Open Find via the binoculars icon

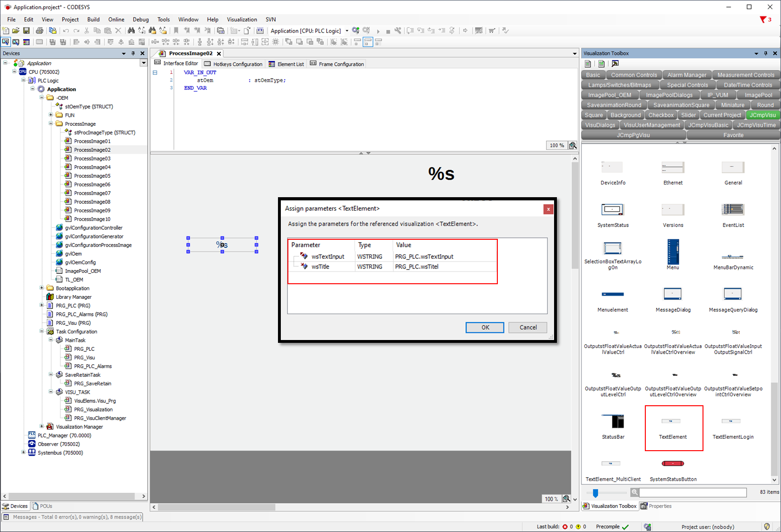[x=131, y=31]
